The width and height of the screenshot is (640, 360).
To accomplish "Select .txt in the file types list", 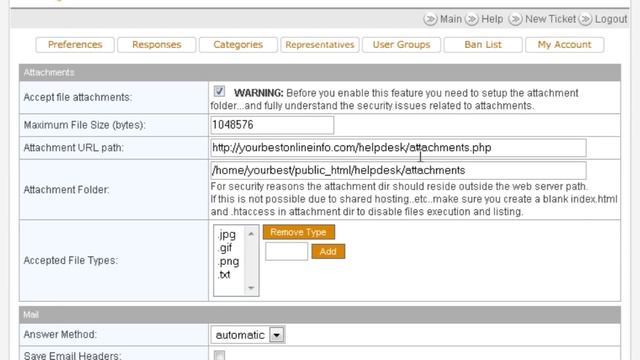I will tap(224, 275).
